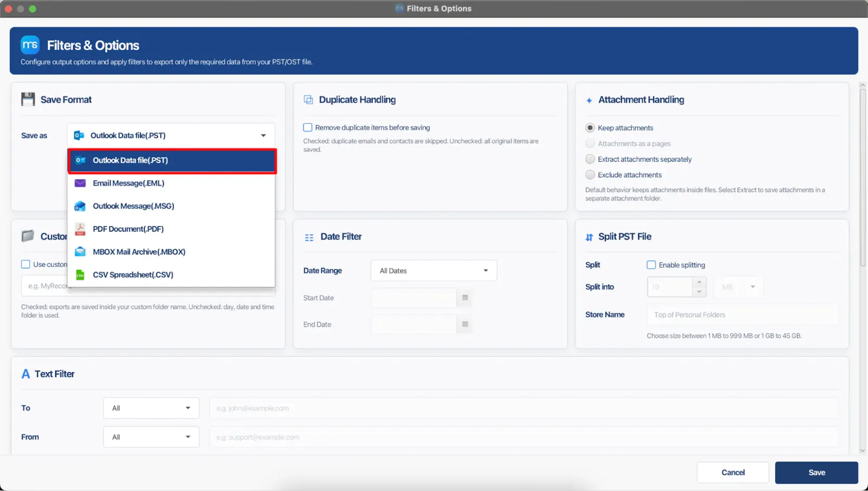Decrease the Split into value
Screen dimensions: 868x491
point(699,292)
